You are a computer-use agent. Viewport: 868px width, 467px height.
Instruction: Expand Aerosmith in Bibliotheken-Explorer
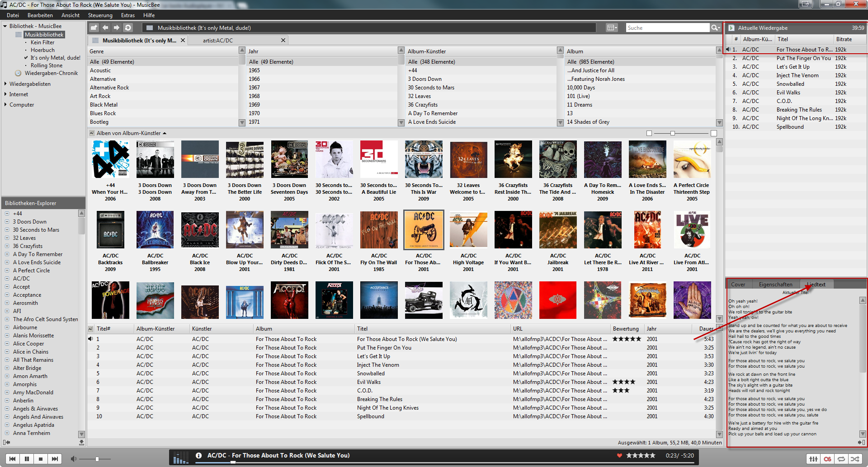click(x=7, y=303)
